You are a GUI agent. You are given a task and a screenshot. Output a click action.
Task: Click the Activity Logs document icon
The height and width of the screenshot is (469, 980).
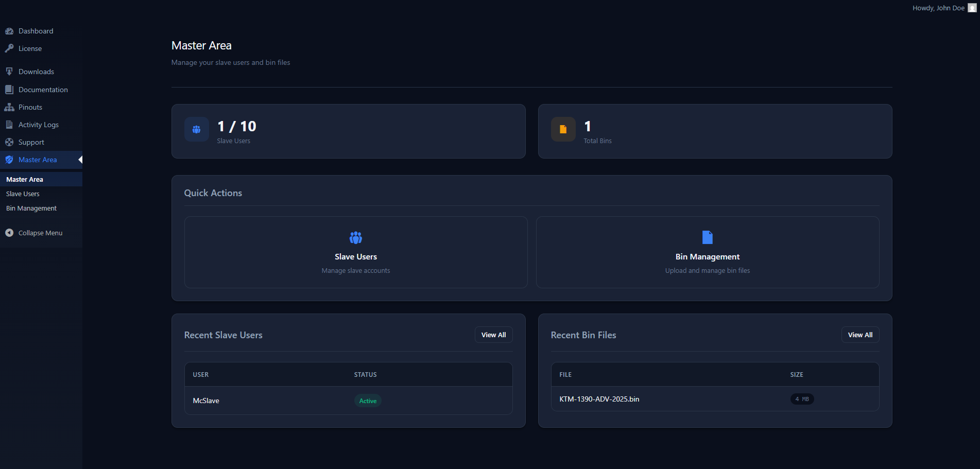(9, 125)
